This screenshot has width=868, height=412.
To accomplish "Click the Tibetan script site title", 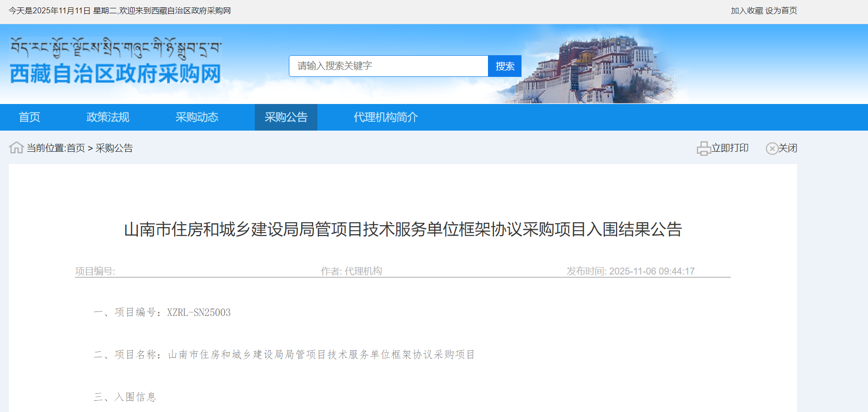I will (115, 47).
